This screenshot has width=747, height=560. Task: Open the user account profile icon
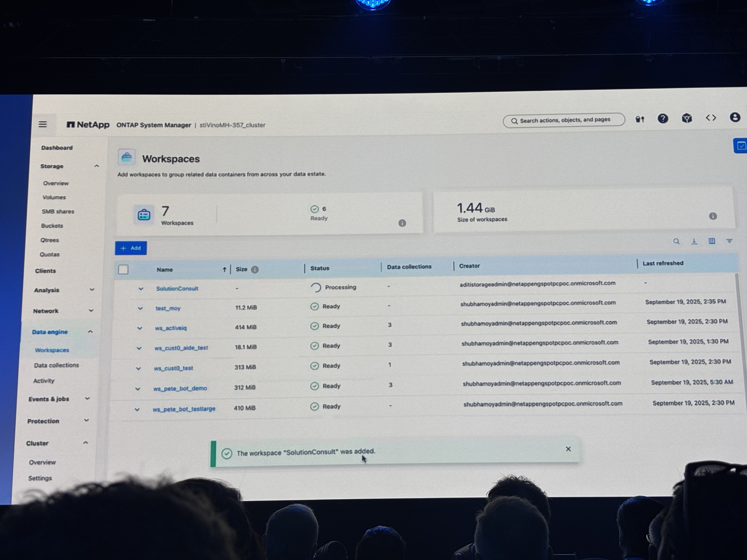tap(735, 117)
